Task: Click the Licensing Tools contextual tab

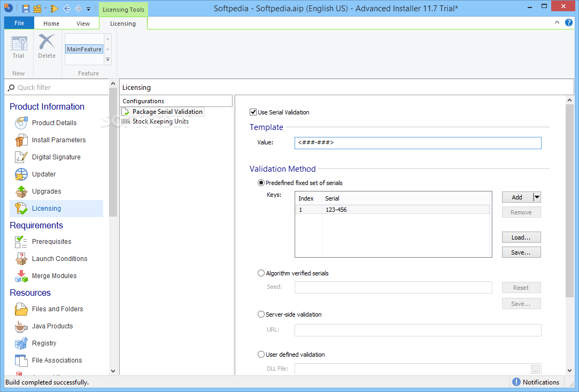Action: 123,10
